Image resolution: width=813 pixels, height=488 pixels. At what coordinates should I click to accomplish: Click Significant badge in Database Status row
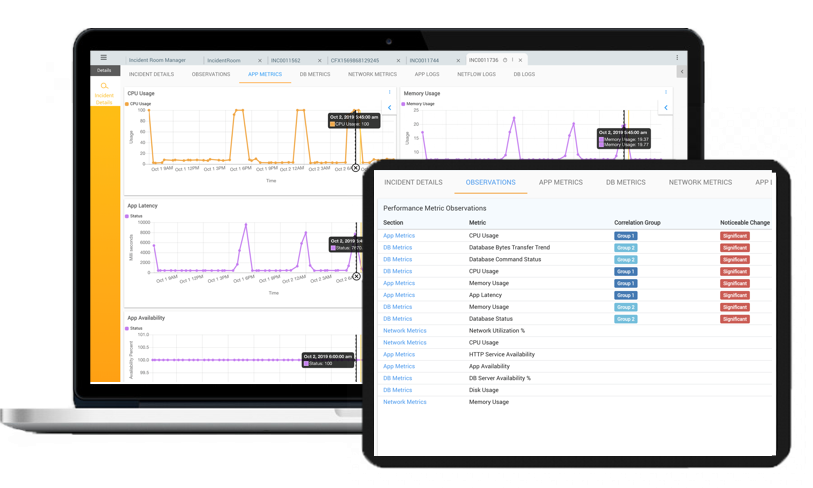click(x=735, y=319)
